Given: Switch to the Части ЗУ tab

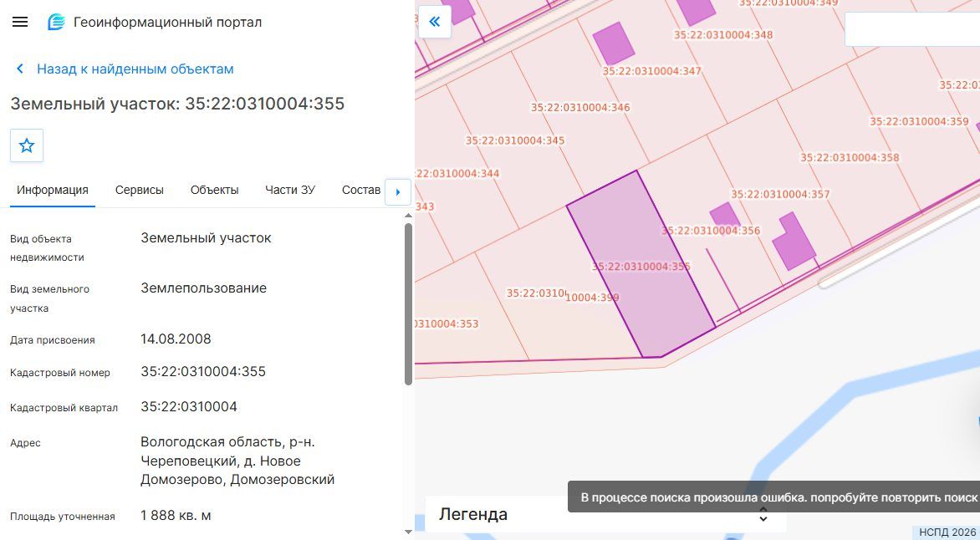Looking at the screenshot, I should [x=290, y=190].
